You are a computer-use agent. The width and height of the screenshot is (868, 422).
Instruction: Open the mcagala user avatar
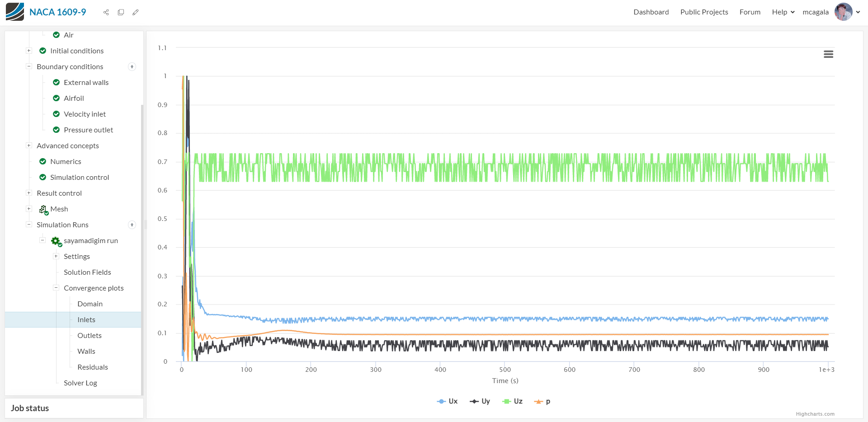[x=843, y=12]
